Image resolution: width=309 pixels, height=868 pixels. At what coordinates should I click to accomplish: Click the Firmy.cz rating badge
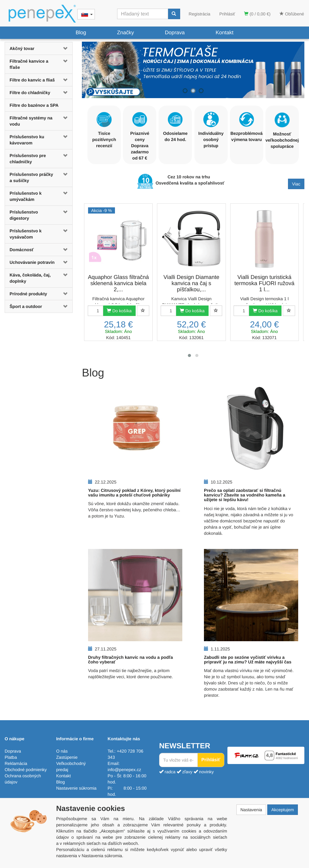coord(266,755)
